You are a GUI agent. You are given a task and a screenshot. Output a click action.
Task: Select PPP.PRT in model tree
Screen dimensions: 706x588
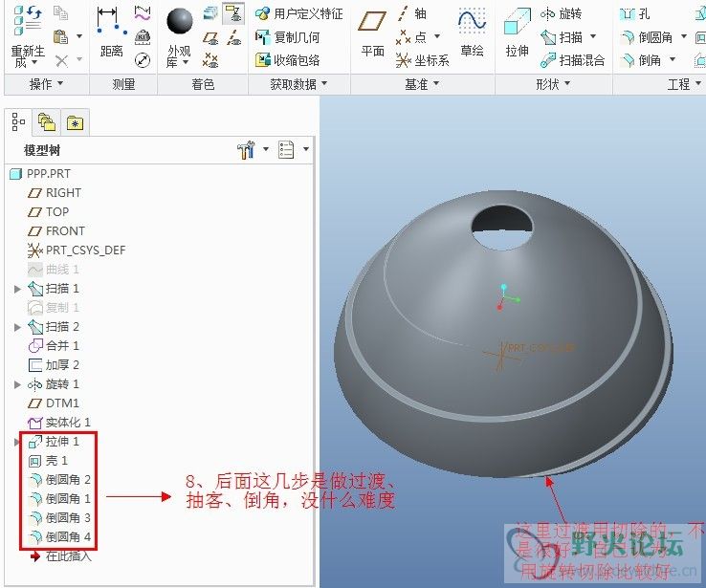[x=40, y=174]
